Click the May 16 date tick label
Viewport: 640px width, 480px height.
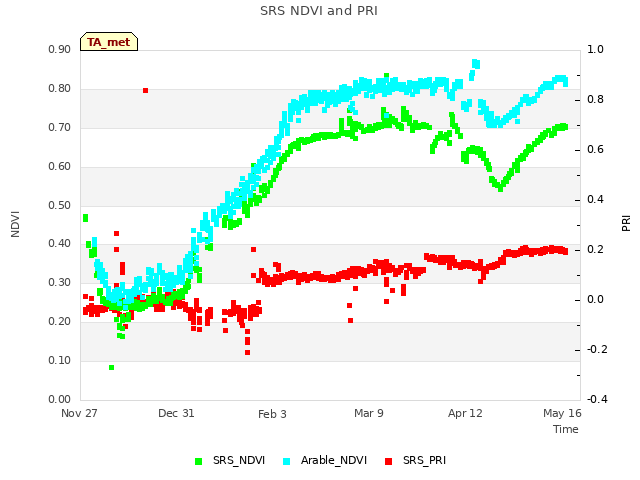(x=562, y=413)
